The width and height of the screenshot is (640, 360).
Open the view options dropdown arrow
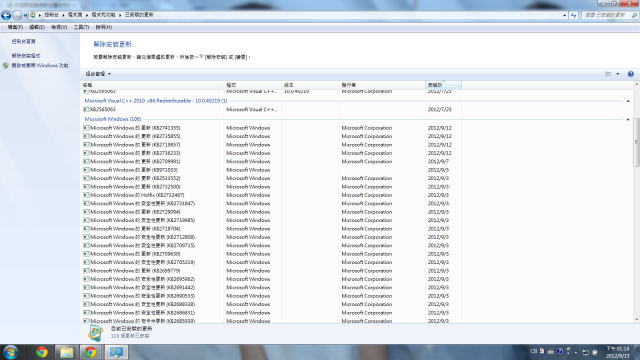click(618, 74)
